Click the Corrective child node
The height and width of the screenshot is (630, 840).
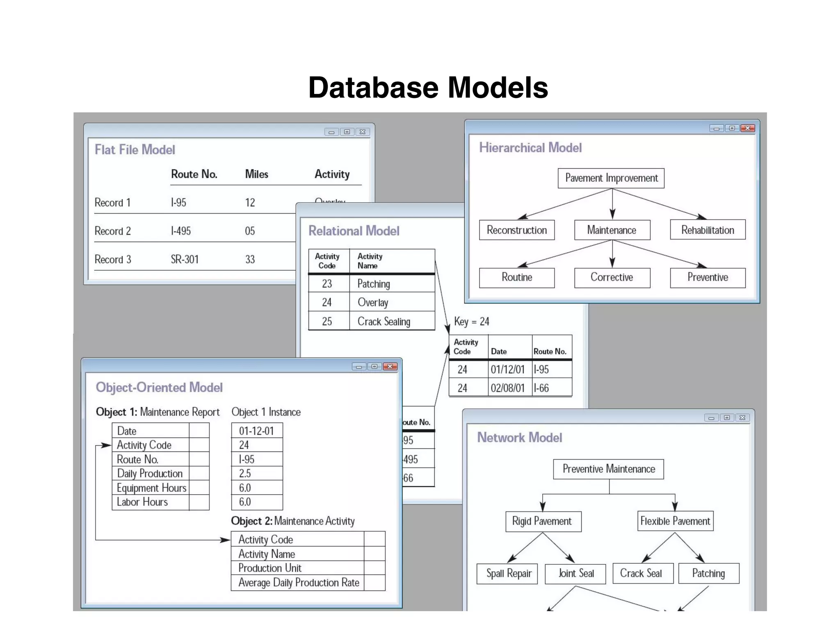point(612,278)
